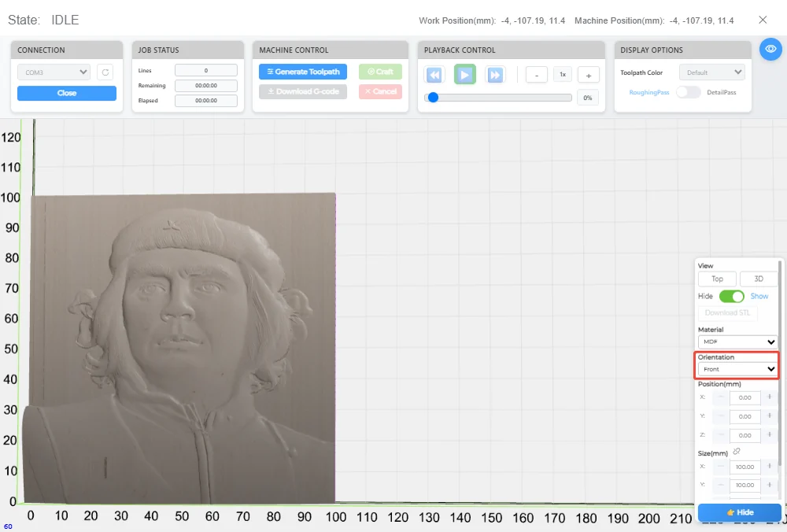Decrease playback speed with minus button
Screen dimensions: 787x532
[537, 76]
